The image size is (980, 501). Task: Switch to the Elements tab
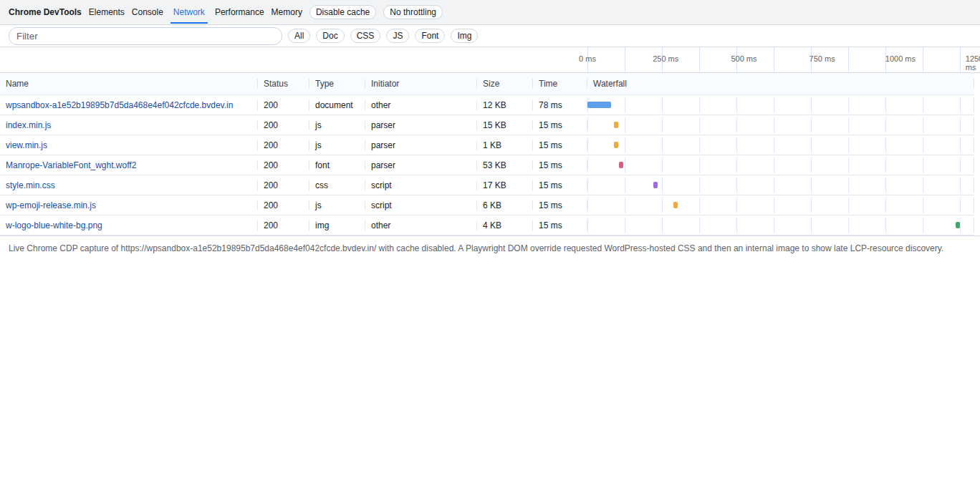point(107,12)
